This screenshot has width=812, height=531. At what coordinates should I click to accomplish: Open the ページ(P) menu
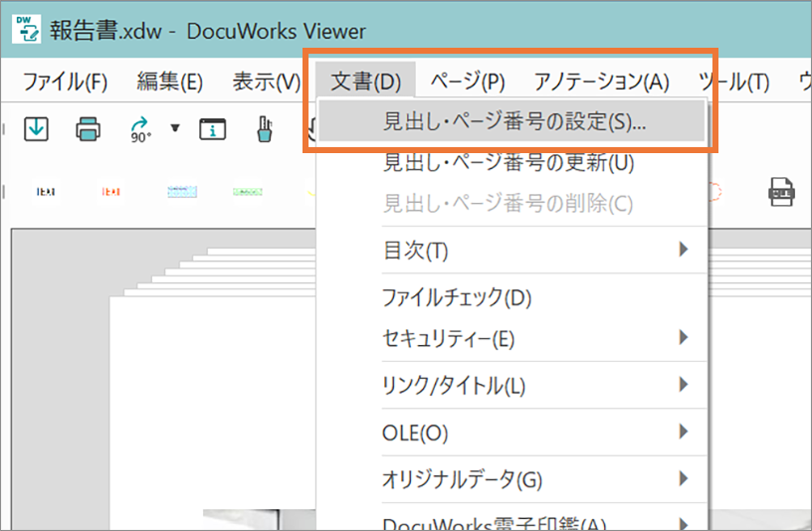[x=468, y=82]
